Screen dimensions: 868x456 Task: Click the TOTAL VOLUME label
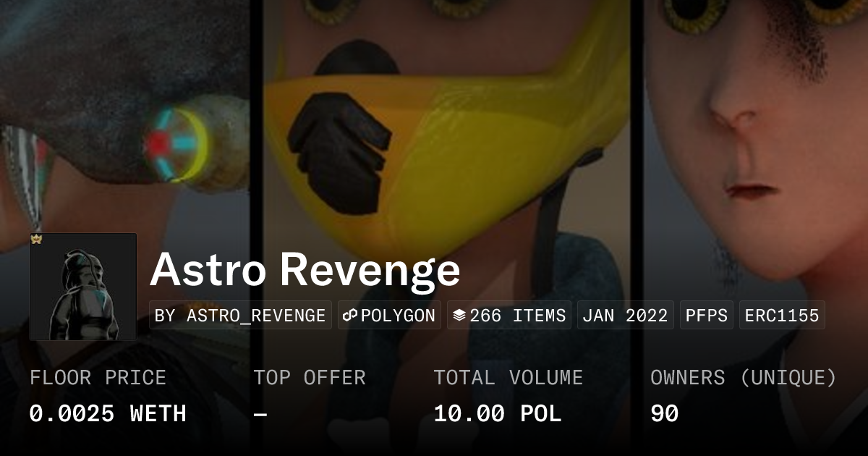(508, 378)
